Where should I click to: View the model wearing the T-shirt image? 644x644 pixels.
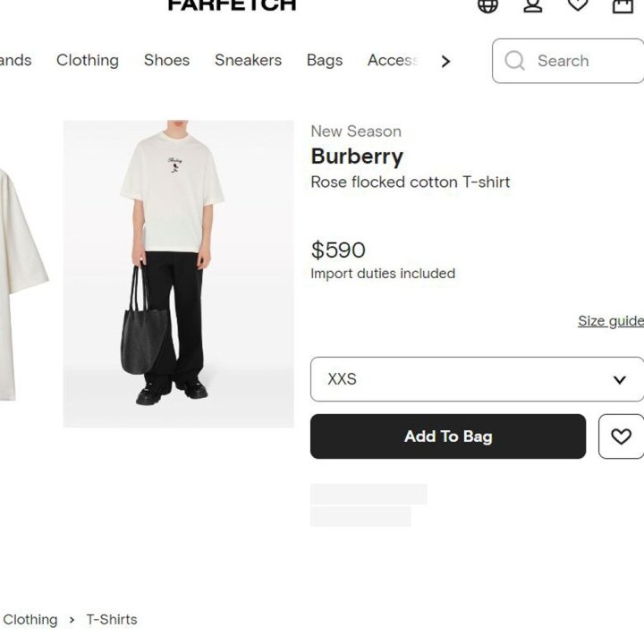(x=178, y=274)
